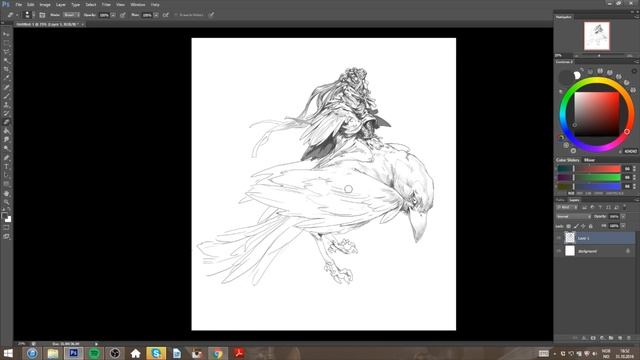Click the Delete layer trash icon
The image size is (640, 360).
pyautogui.click(x=629, y=338)
